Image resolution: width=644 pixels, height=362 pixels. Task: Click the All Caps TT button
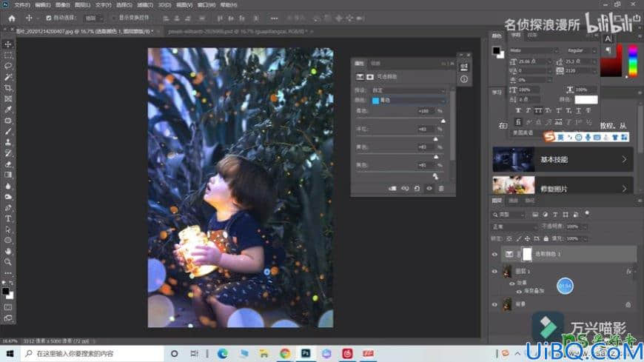click(x=538, y=110)
